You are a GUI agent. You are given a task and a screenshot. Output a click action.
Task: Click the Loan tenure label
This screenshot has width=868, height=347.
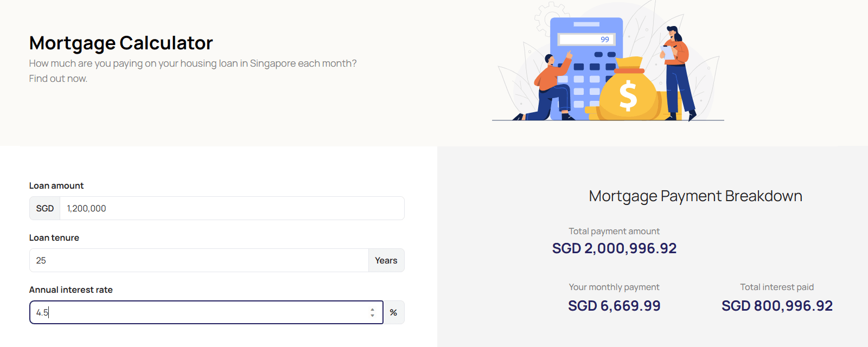click(54, 238)
